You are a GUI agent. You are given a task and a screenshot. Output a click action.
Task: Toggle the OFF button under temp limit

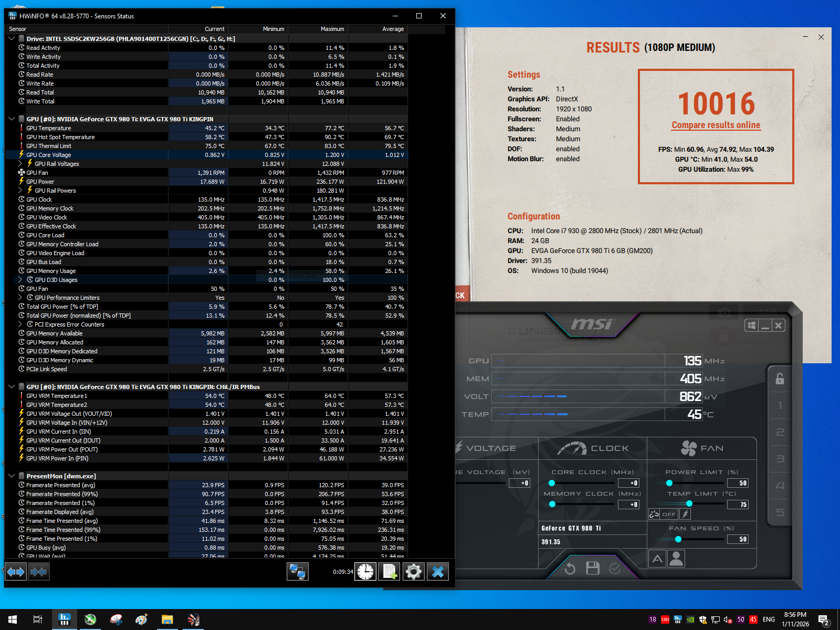[669, 514]
